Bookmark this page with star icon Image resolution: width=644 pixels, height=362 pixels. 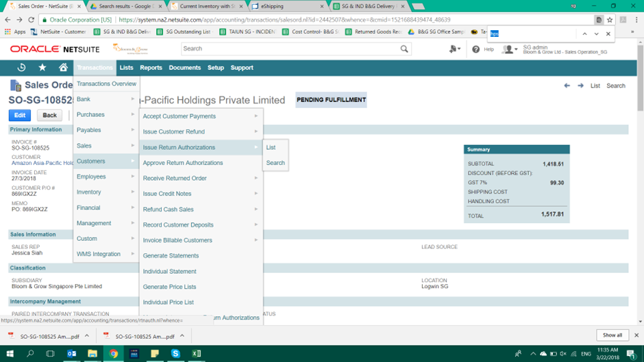(610, 20)
